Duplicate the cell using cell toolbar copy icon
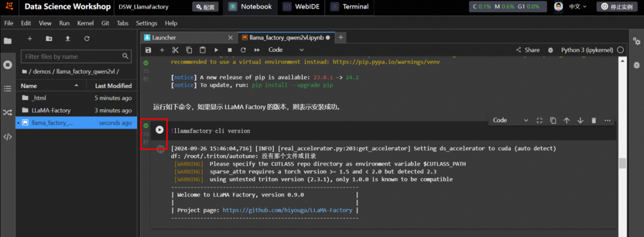Image resolution: width=644 pixels, height=237 pixels. coord(553,120)
